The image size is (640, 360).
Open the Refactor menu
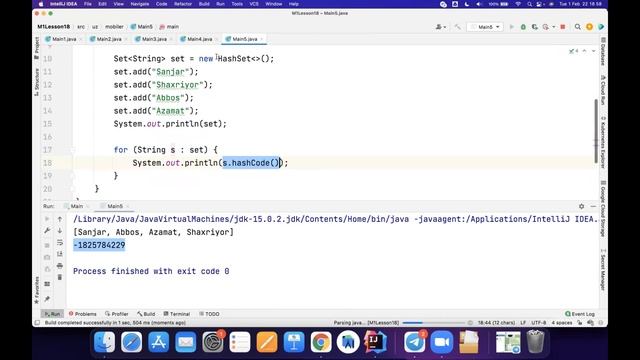coord(183,4)
